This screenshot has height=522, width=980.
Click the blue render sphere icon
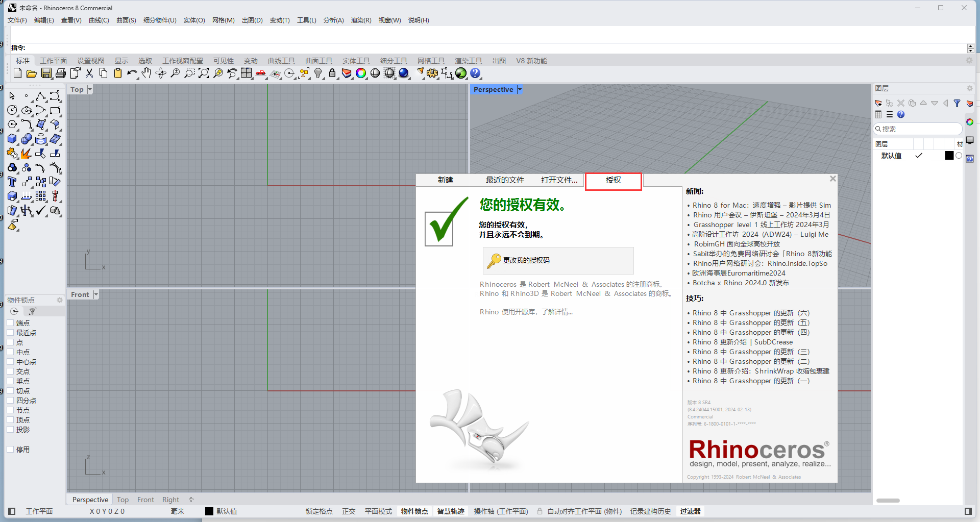(x=404, y=73)
